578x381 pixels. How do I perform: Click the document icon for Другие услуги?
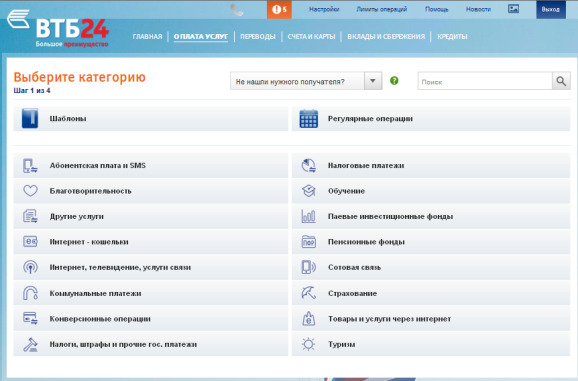point(30,216)
